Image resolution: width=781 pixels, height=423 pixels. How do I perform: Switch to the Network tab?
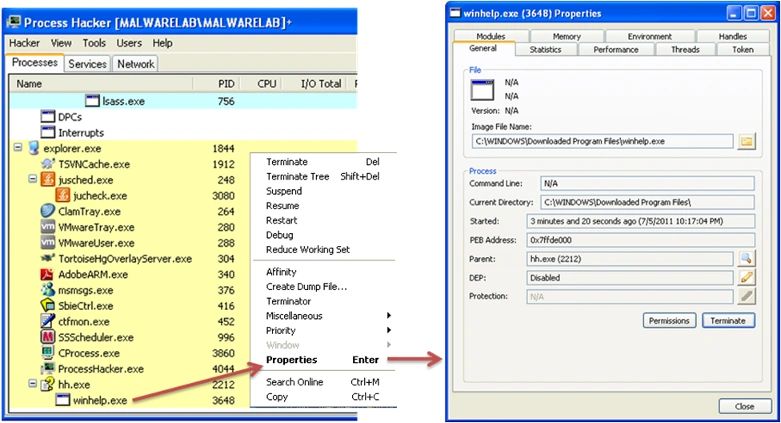(135, 64)
